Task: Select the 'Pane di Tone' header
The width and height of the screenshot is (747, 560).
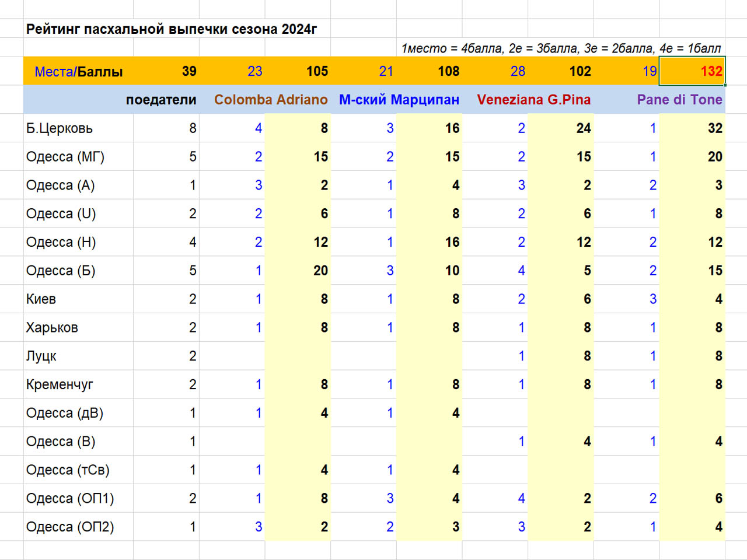Action: [680, 100]
